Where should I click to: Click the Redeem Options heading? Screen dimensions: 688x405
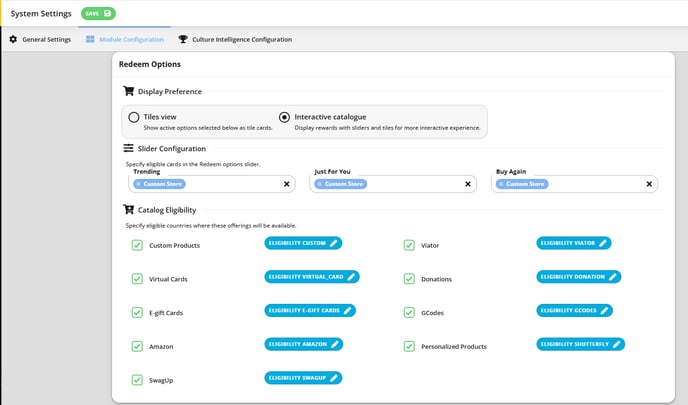[150, 64]
